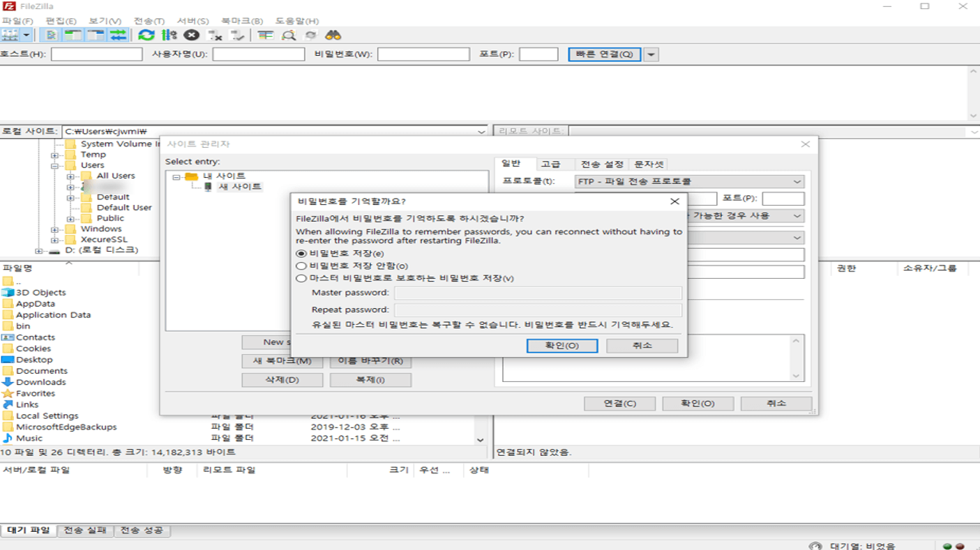Click the 빠른 연결(Q) quick connect button
Image resolution: width=980 pixels, height=550 pixels.
tap(605, 54)
